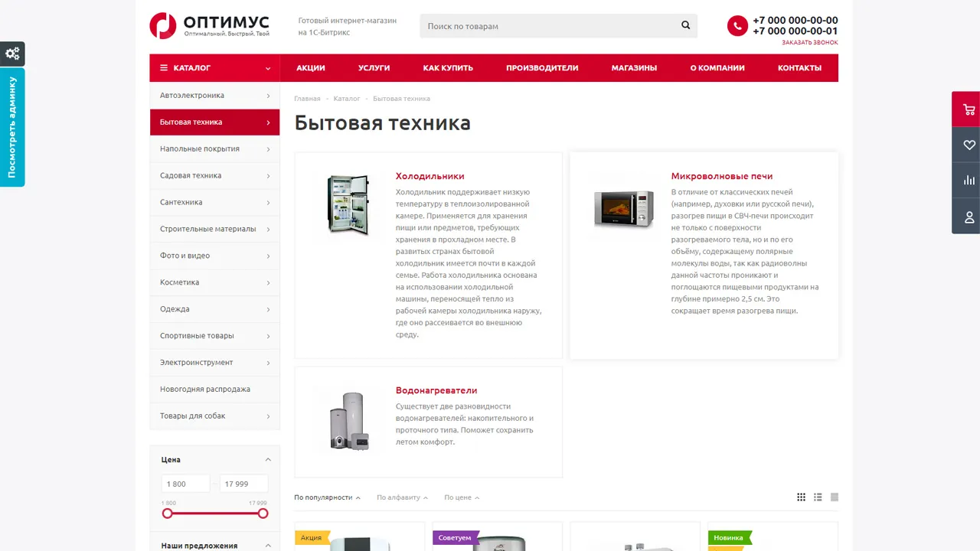
Task: Click the hamburger icon next to Каталог
Action: 164,68
